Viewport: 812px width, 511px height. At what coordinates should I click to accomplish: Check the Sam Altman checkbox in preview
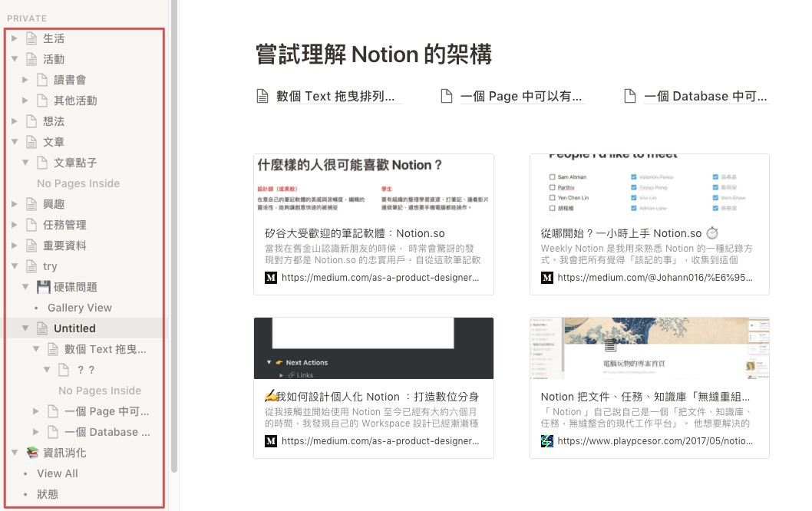(551, 177)
